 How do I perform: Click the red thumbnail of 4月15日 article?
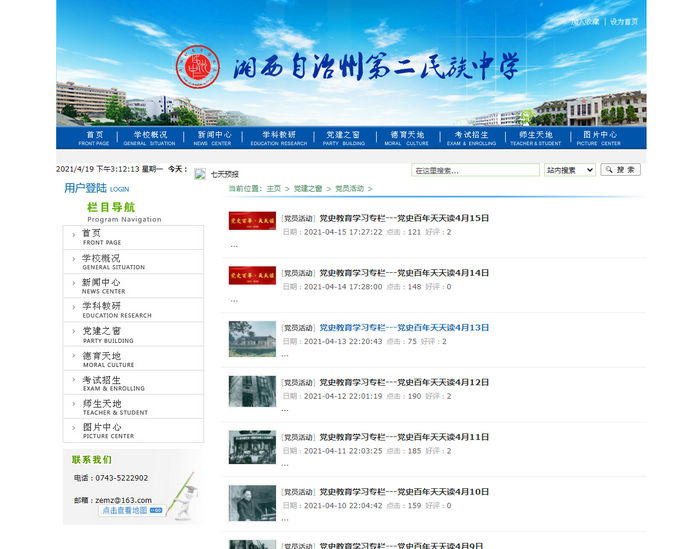252,221
